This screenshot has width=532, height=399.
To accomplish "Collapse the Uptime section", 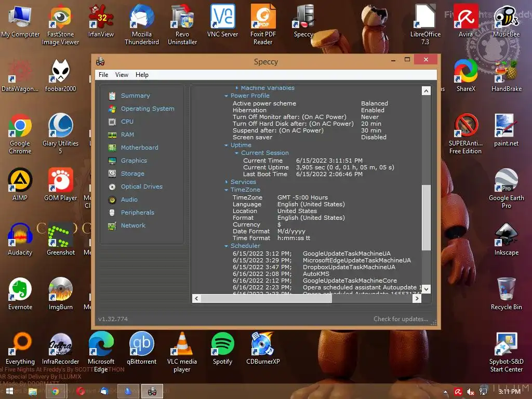I will pyautogui.click(x=227, y=145).
